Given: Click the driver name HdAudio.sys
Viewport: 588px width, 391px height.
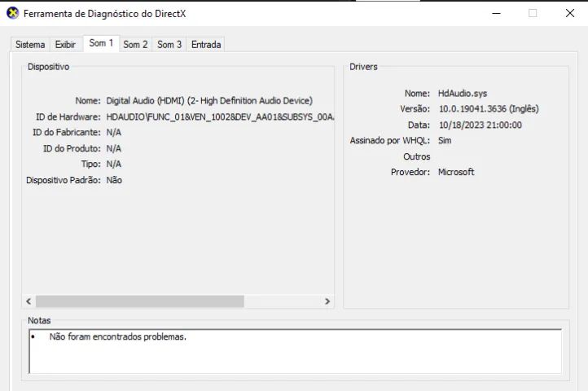Looking at the screenshot, I should point(463,94).
